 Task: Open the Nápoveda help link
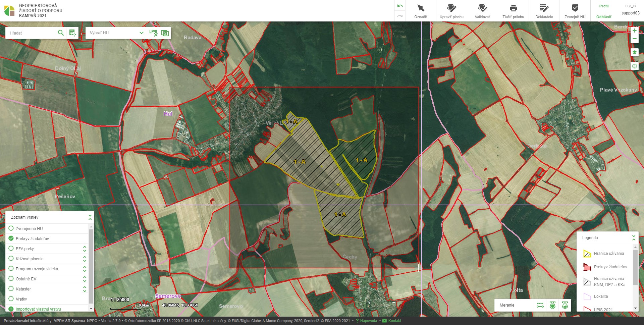(x=369, y=321)
